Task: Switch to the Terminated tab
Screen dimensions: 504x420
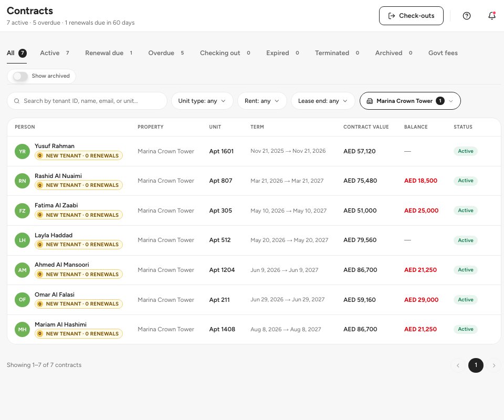Action: pyautogui.click(x=337, y=53)
